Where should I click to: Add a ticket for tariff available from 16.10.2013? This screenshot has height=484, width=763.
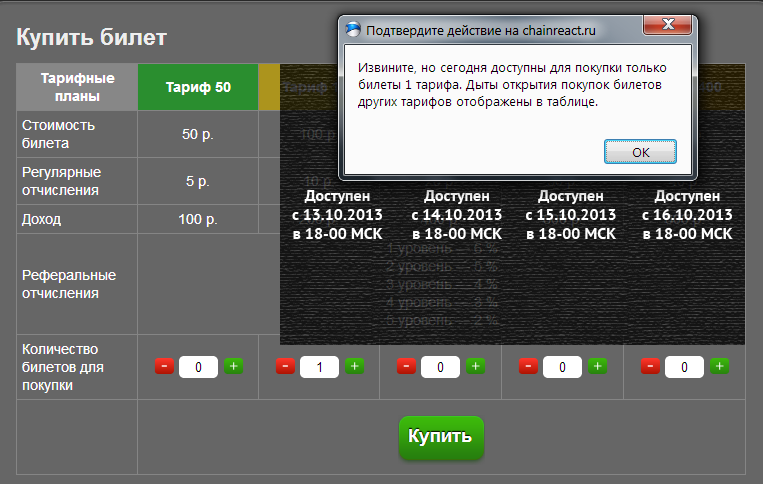tap(719, 367)
